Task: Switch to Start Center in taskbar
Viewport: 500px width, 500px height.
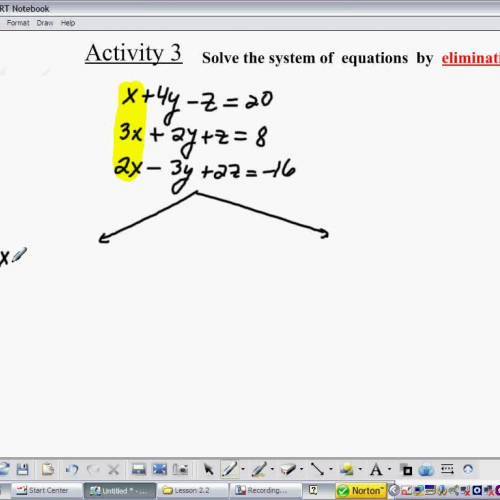Action: (46, 490)
